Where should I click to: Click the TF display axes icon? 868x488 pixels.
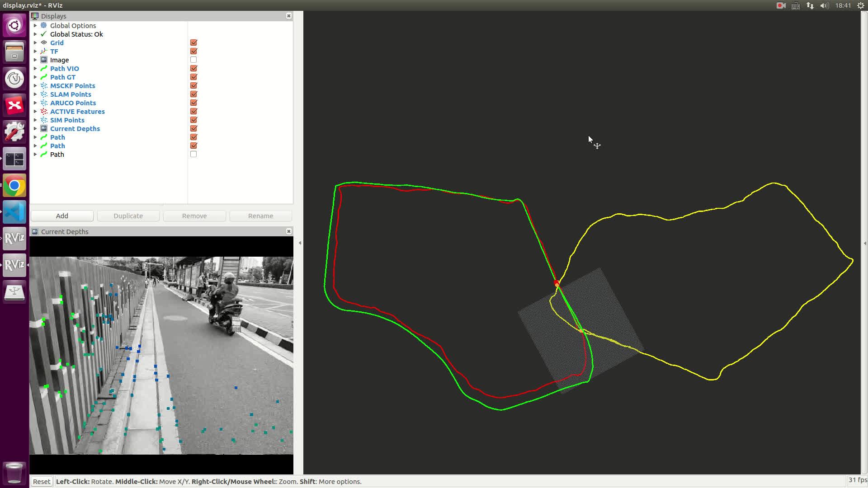(x=44, y=52)
